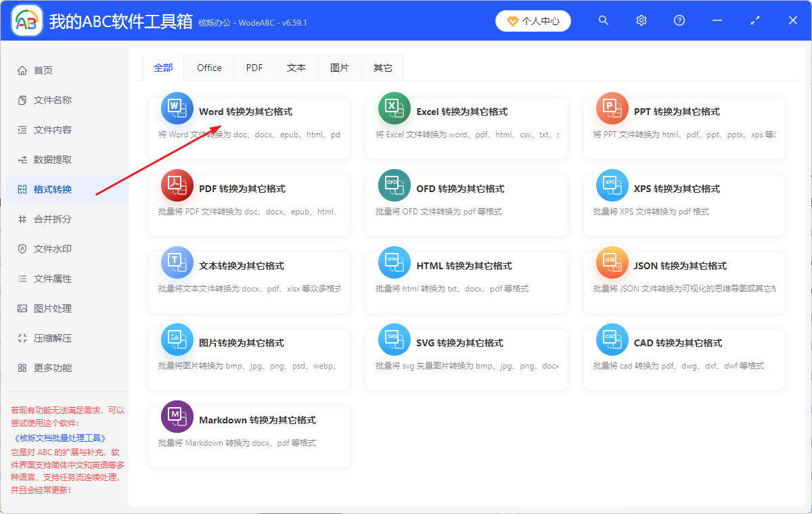Image resolution: width=812 pixels, height=514 pixels.
Task: Click the CAD conversion icon
Action: point(612,340)
